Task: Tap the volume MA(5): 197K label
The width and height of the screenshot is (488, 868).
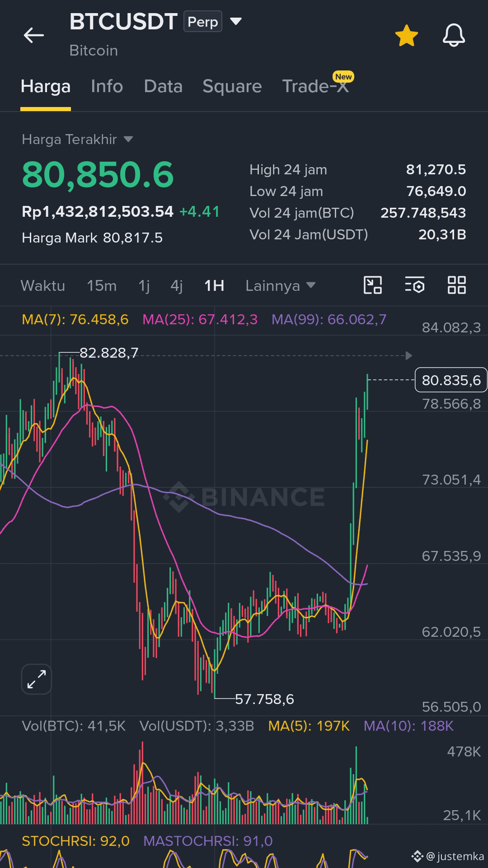Action: pos(309,726)
